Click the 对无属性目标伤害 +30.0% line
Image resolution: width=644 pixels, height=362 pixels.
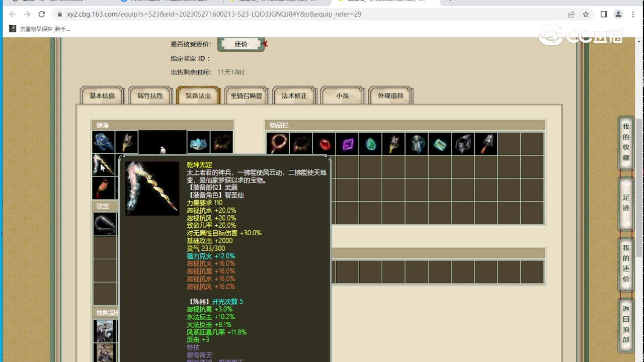pos(224,233)
